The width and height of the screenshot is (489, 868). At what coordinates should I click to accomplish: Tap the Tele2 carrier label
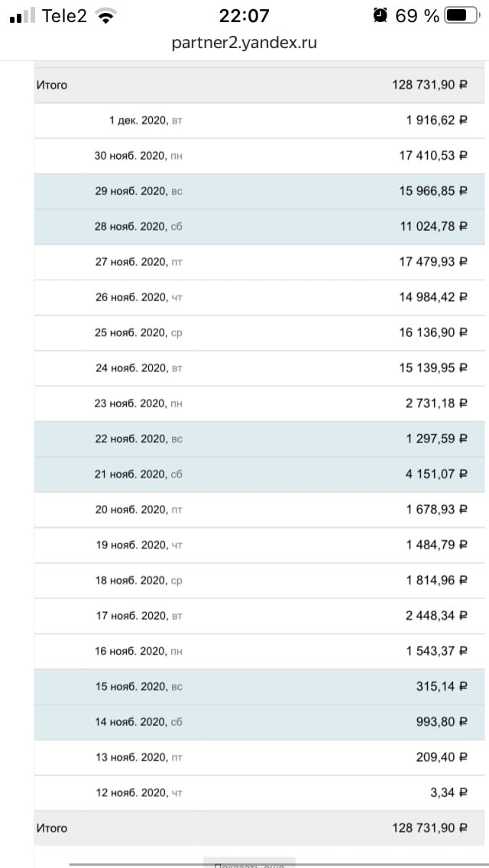pos(64,16)
